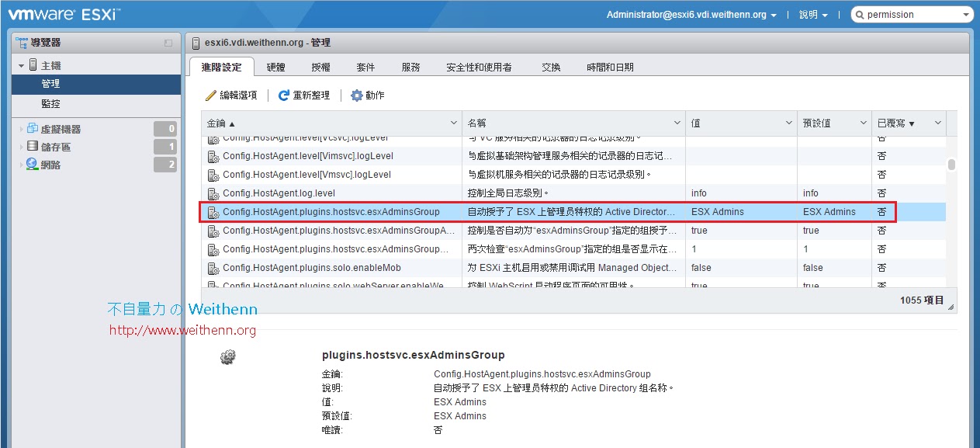Open the Actions button menu
Image resolution: width=980 pixels, height=448 pixels.
coord(368,96)
